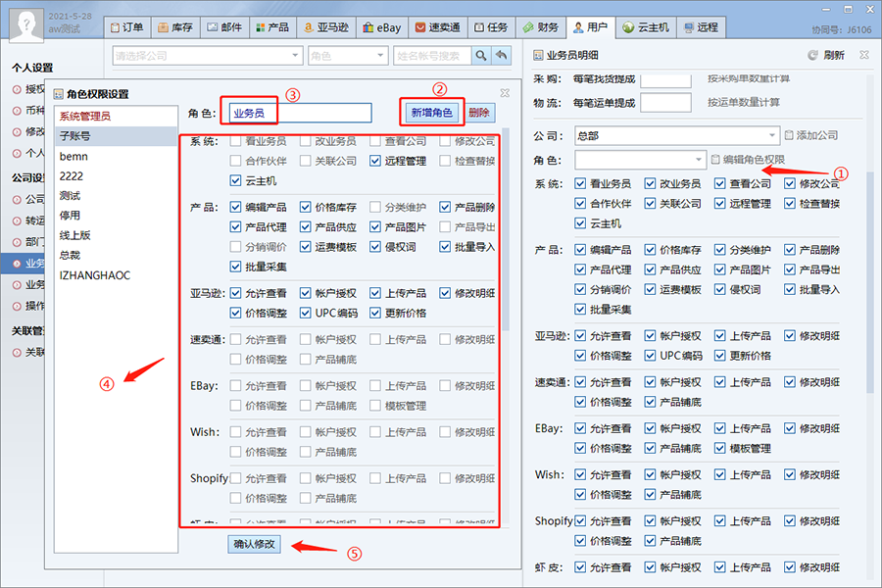Click the 每笔运单提成 input box
Viewport: 882px width, 588px height.
[665, 102]
